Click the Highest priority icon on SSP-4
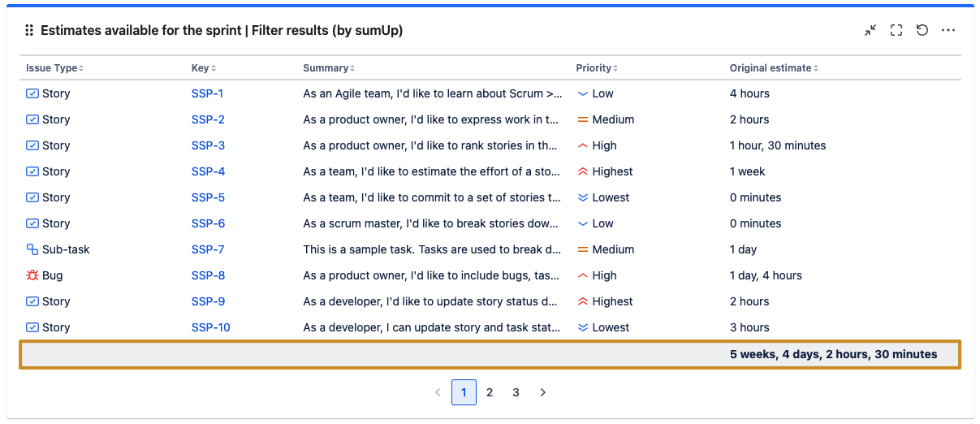The image size is (980, 424). click(582, 171)
